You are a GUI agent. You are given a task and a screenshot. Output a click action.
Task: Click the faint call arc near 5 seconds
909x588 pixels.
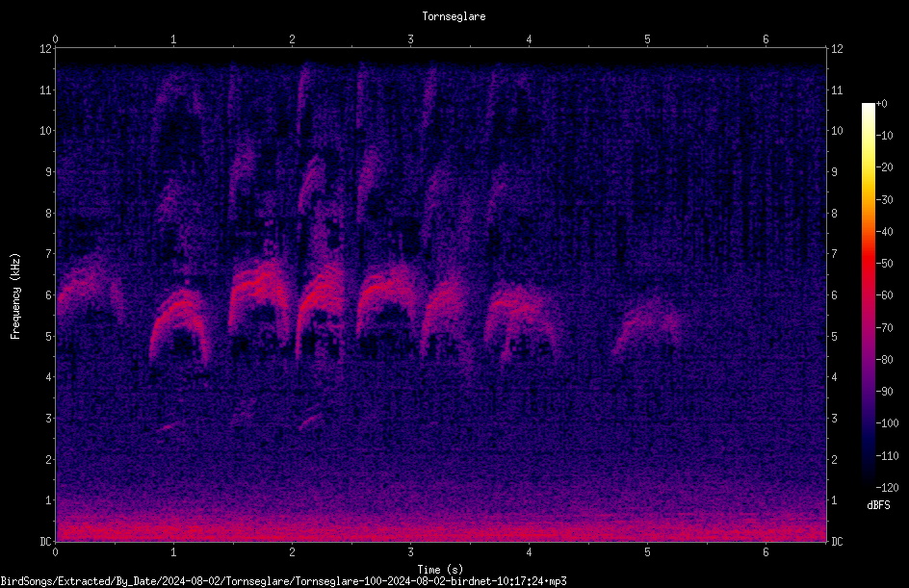click(646, 324)
